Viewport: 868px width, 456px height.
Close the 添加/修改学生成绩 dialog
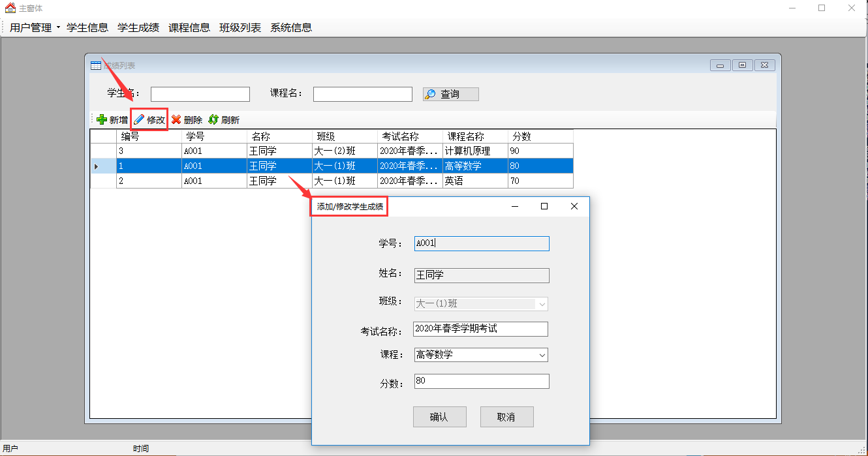[574, 206]
